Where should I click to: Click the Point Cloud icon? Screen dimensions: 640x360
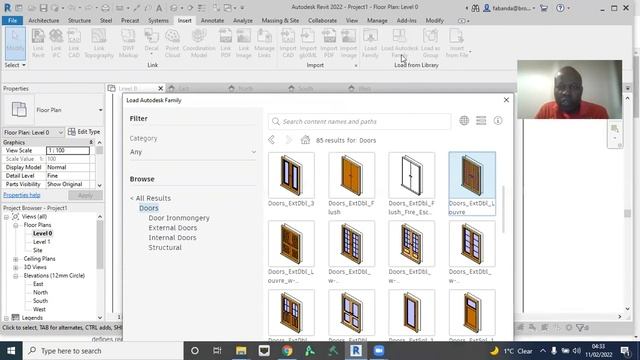(x=172, y=43)
